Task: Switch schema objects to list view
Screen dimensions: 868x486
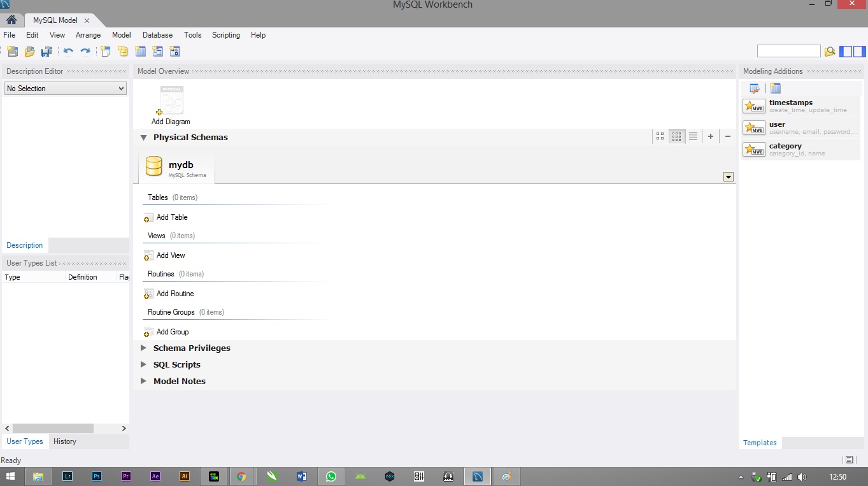Action: 694,136
